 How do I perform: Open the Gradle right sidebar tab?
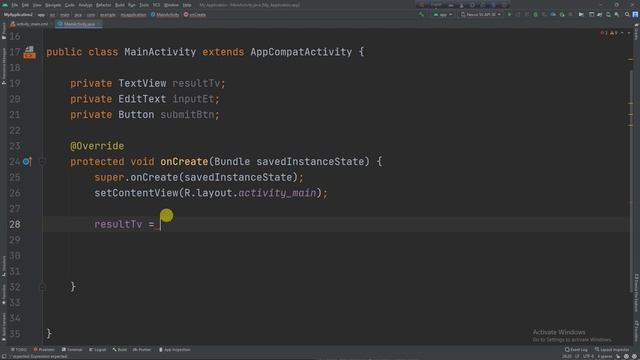(636, 33)
